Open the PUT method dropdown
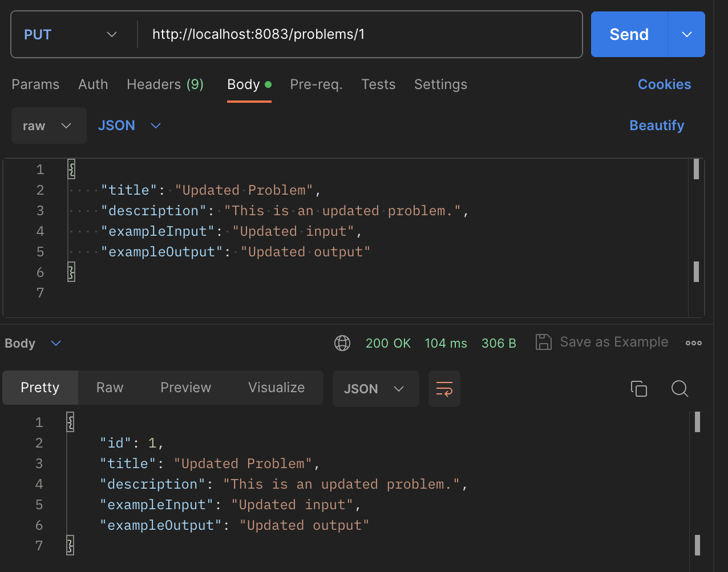The width and height of the screenshot is (728, 572). pyautogui.click(x=71, y=34)
